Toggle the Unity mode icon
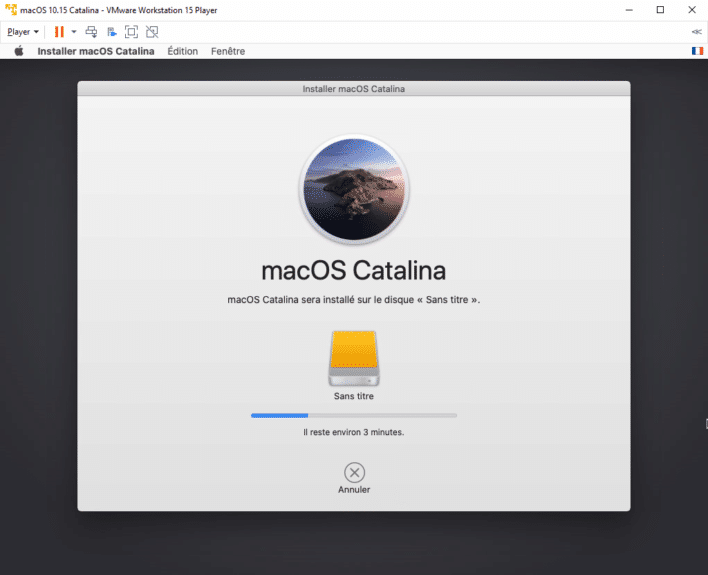 coord(152,32)
